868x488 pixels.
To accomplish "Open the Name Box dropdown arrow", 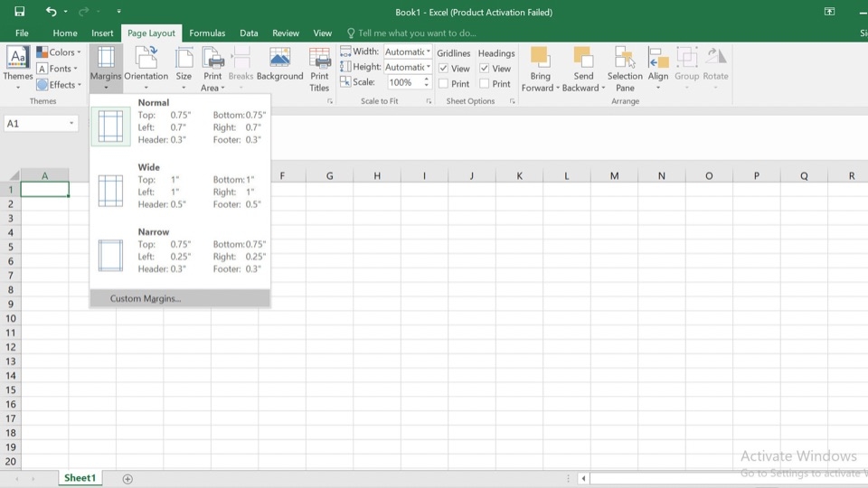I will point(71,124).
